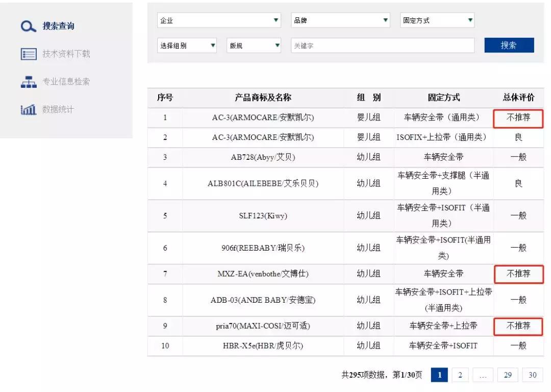Click the 数据统计 bar chart icon
The height and width of the screenshot is (392, 551).
coord(28,109)
